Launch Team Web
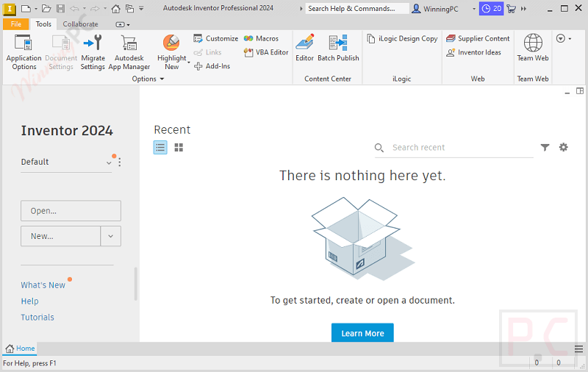 coord(532,48)
